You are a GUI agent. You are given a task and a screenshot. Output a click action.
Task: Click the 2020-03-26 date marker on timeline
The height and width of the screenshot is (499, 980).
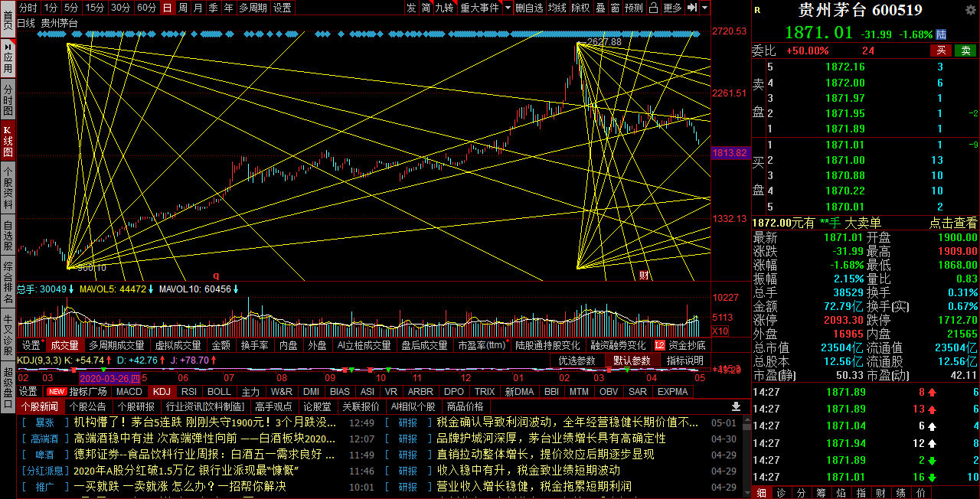[109, 378]
